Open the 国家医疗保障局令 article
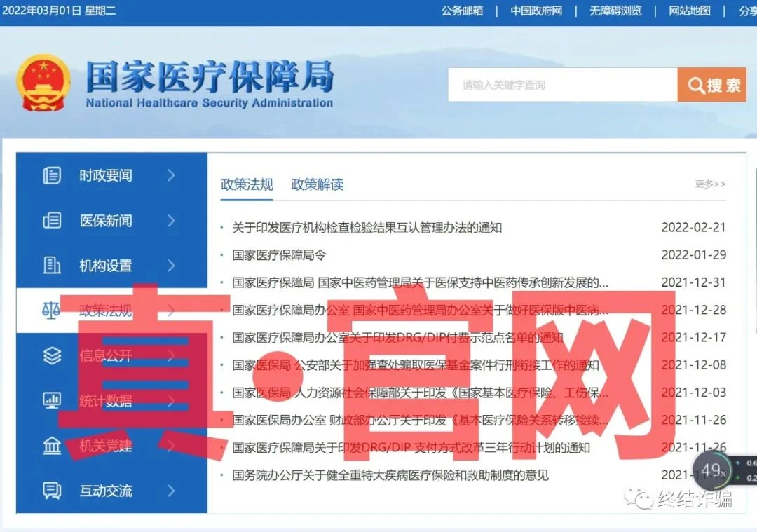Screen dimensions: 757x532 (x=279, y=255)
